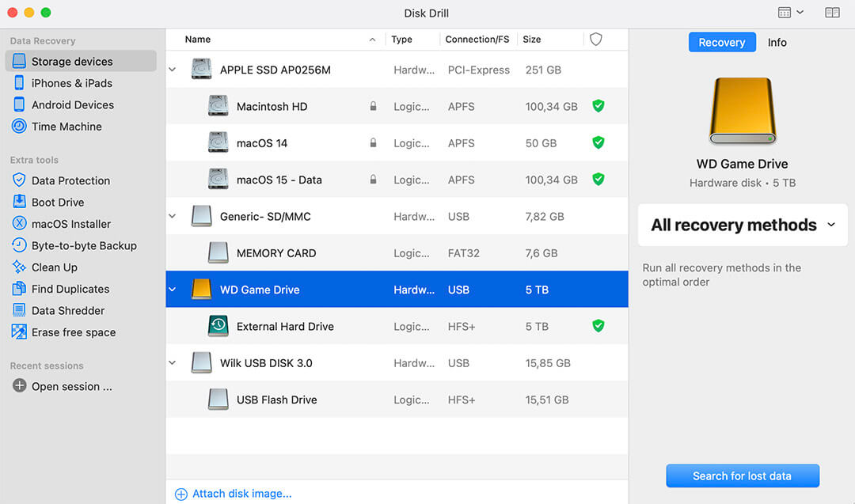The image size is (855, 504).
Task: Select iPhones & iPads in sidebar
Action: point(81,83)
